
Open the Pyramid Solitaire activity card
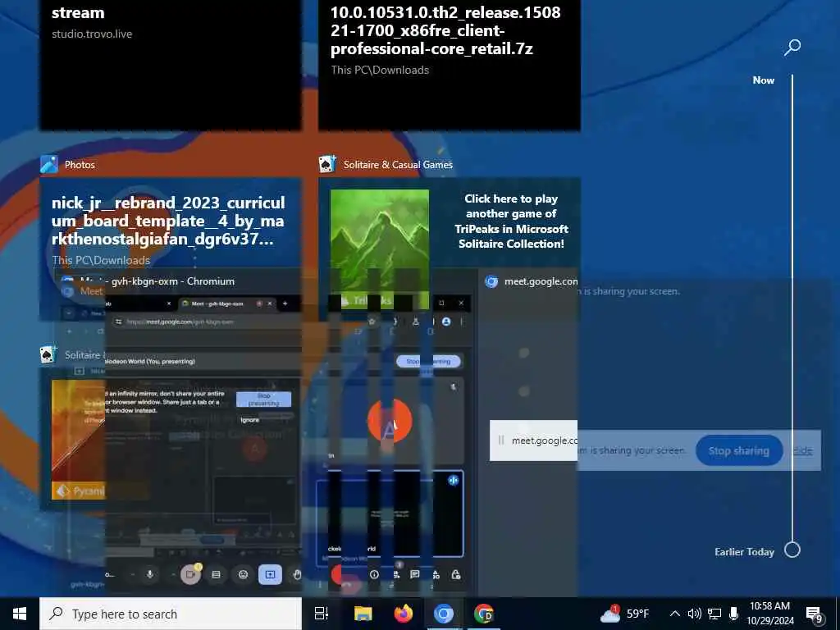pyautogui.click(x=72, y=440)
